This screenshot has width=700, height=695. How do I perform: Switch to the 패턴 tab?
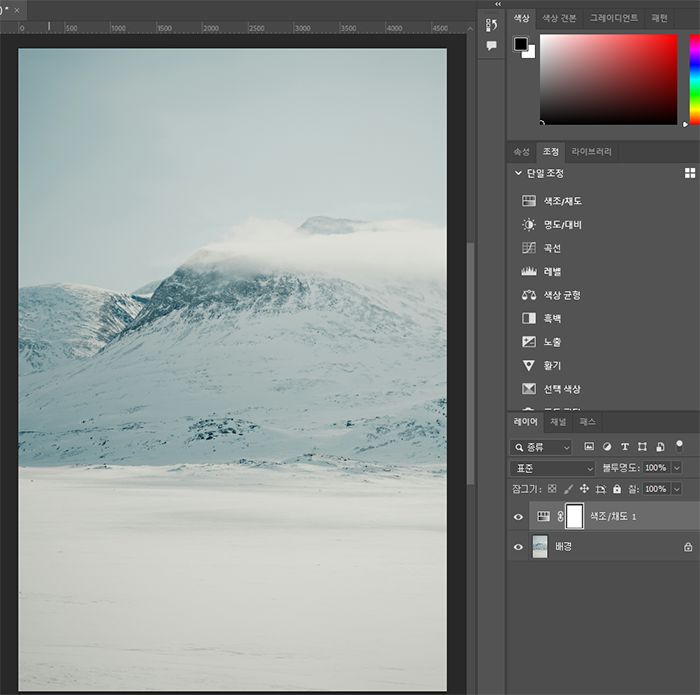659,18
